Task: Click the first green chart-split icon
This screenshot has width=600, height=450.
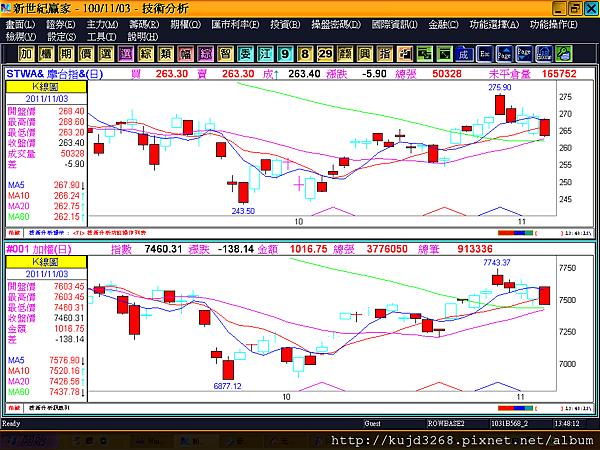Action: [x=424, y=54]
